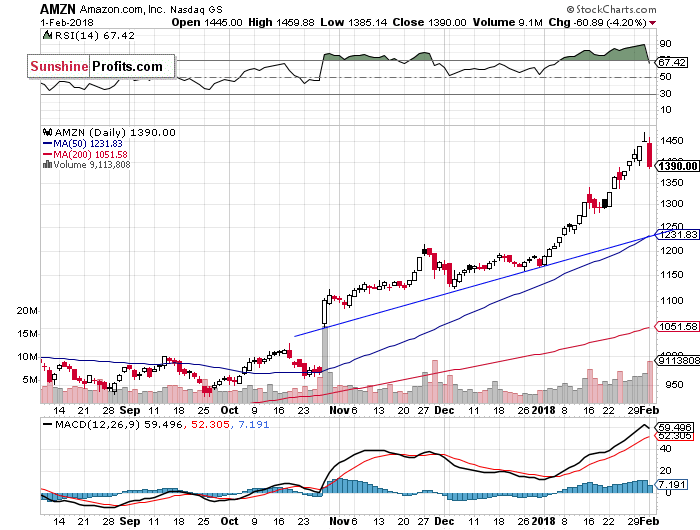Click the 1390.00 price tag on axis

[x=677, y=166]
